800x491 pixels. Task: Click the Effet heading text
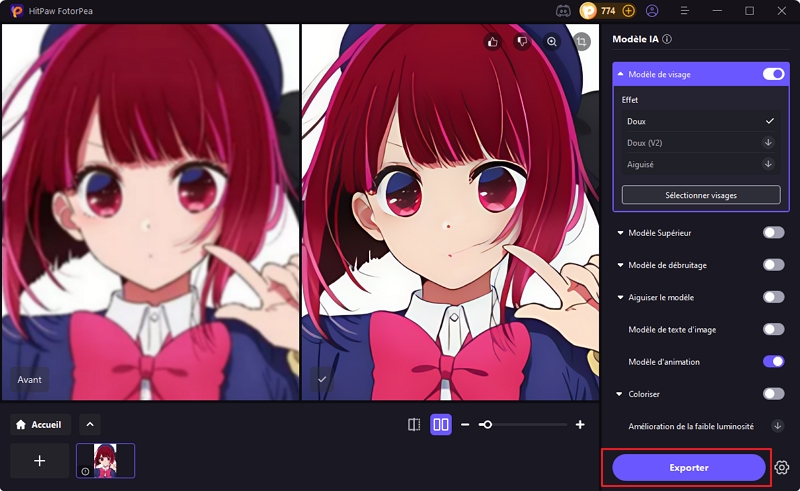click(x=630, y=100)
